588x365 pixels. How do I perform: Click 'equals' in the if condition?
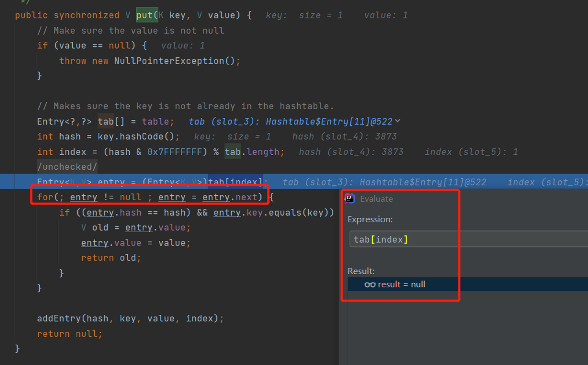tap(285, 212)
